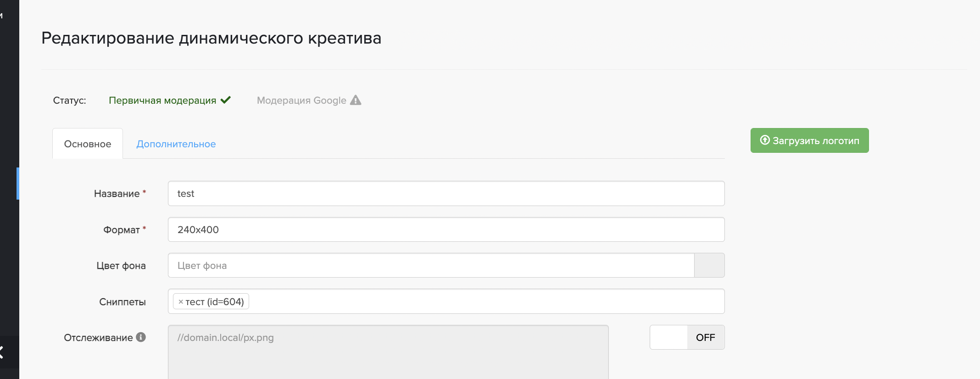This screenshot has width=980, height=379.
Task: Remove the тест (id=604) snippet tag
Action: (x=181, y=302)
